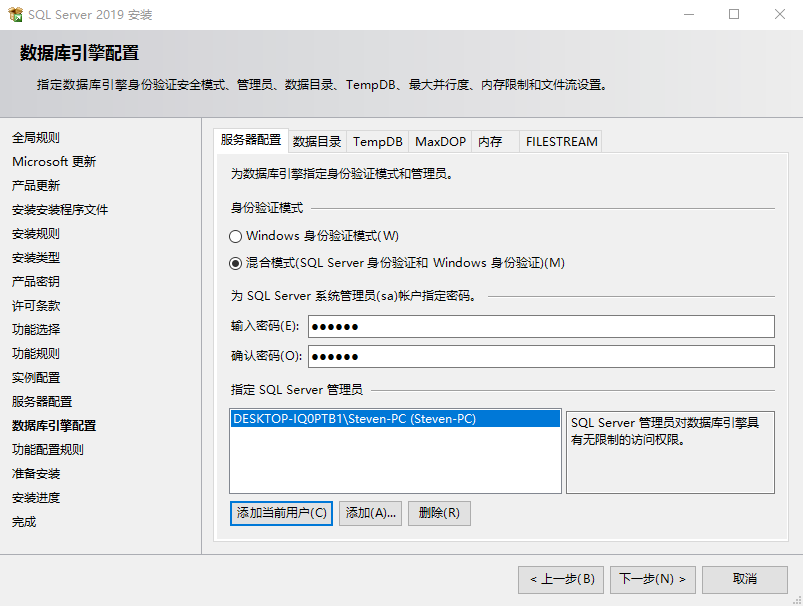Screen dimensions: 803x606
Task: Select DESKTOP-IQ0PTB1\Steven-PC administrator entry
Action: (x=395, y=419)
